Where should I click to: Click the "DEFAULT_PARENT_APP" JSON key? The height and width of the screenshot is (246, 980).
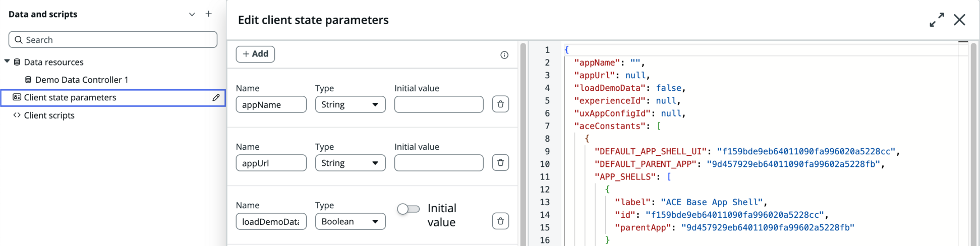pyautogui.click(x=646, y=164)
